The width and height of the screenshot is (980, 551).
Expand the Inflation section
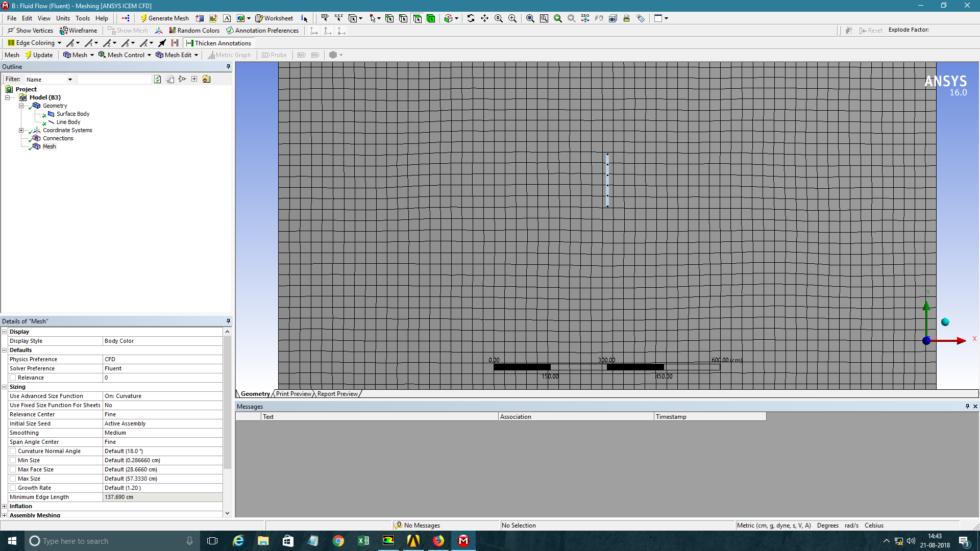pyautogui.click(x=5, y=506)
